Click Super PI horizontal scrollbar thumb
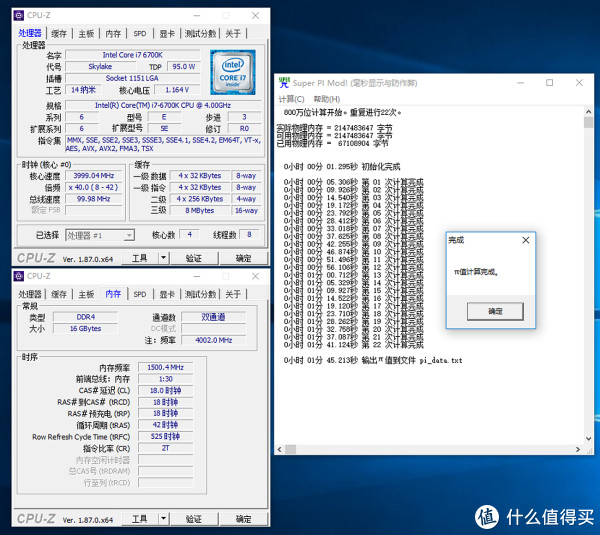Image resolution: width=600 pixels, height=535 pixels. coord(290,449)
